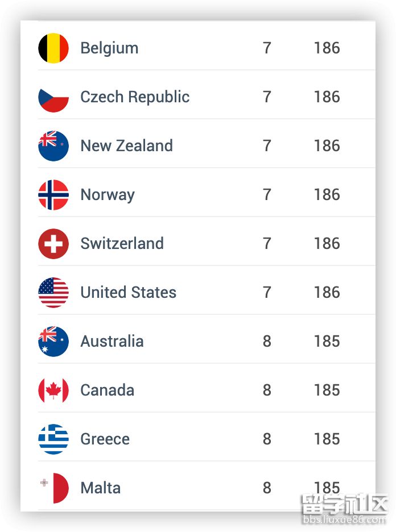
Task: Click the Canada maple leaf flag
Action: [53, 390]
